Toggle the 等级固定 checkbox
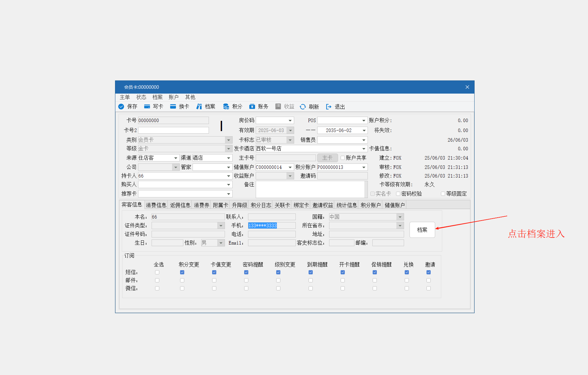This screenshot has width=588, height=375. (x=443, y=194)
